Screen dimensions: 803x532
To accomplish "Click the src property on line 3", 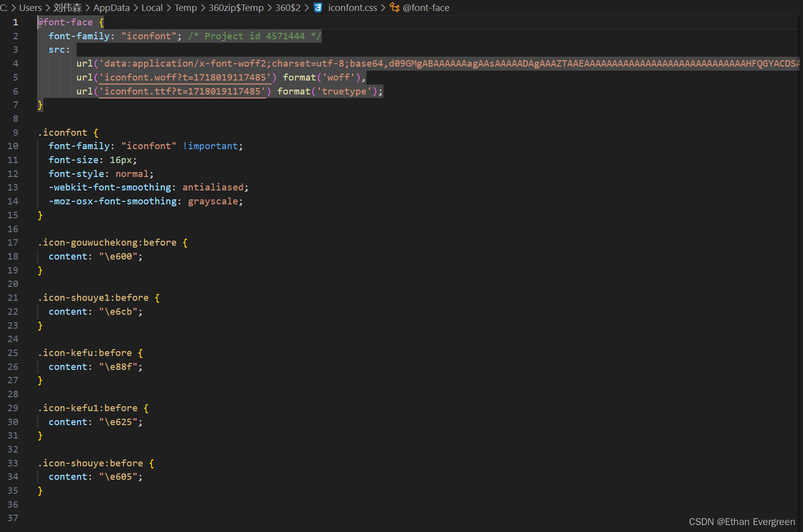I will pyautogui.click(x=57, y=50).
